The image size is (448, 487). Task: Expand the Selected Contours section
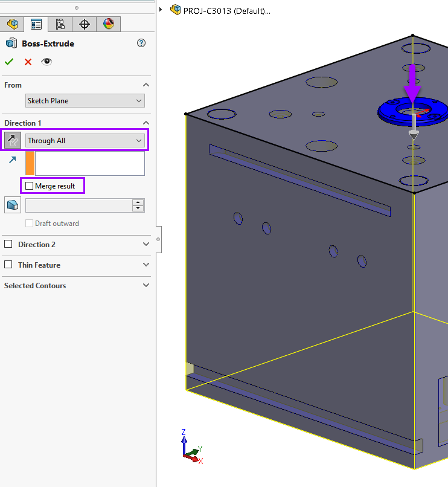pos(146,285)
